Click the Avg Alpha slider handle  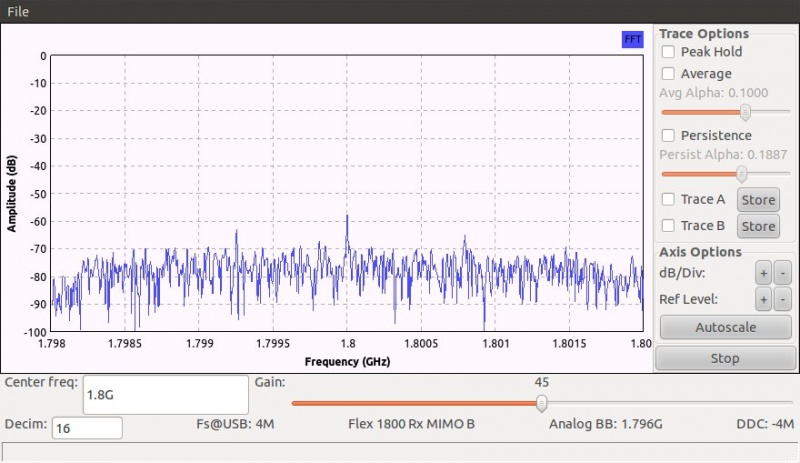pos(745,112)
